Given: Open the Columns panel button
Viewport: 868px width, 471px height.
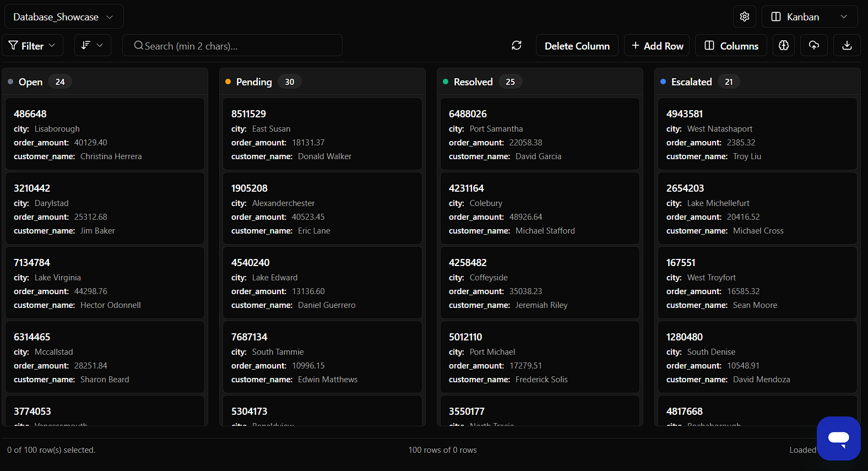Looking at the screenshot, I should (x=732, y=46).
